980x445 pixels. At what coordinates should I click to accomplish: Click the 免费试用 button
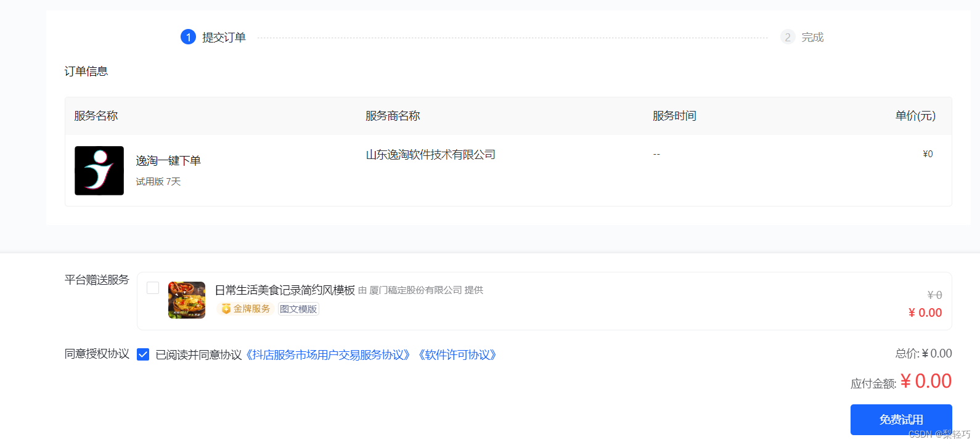(x=901, y=420)
